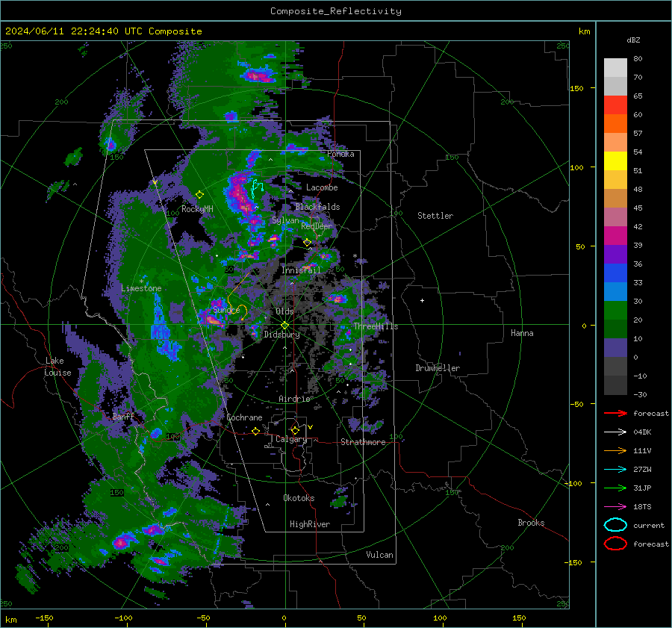Click the yellow radar site marker near Didsbury
The width and height of the screenshot is (672, 628).
(x=284, y=326)
